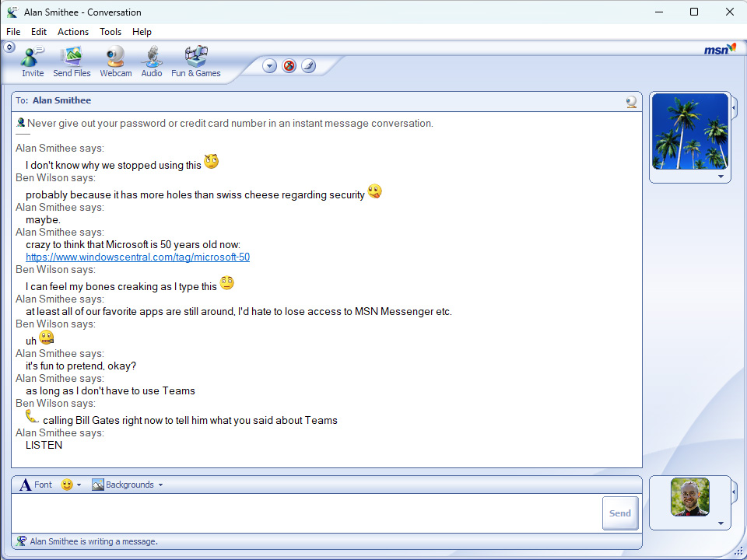Click into the message input box
This screenshot has width=747, height=560.
(307, 513)
